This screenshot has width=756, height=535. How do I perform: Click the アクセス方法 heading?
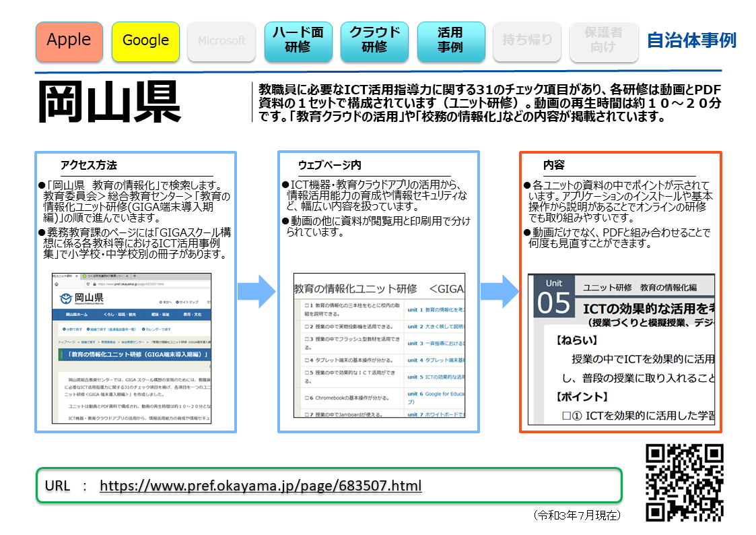tap(88, 165)
